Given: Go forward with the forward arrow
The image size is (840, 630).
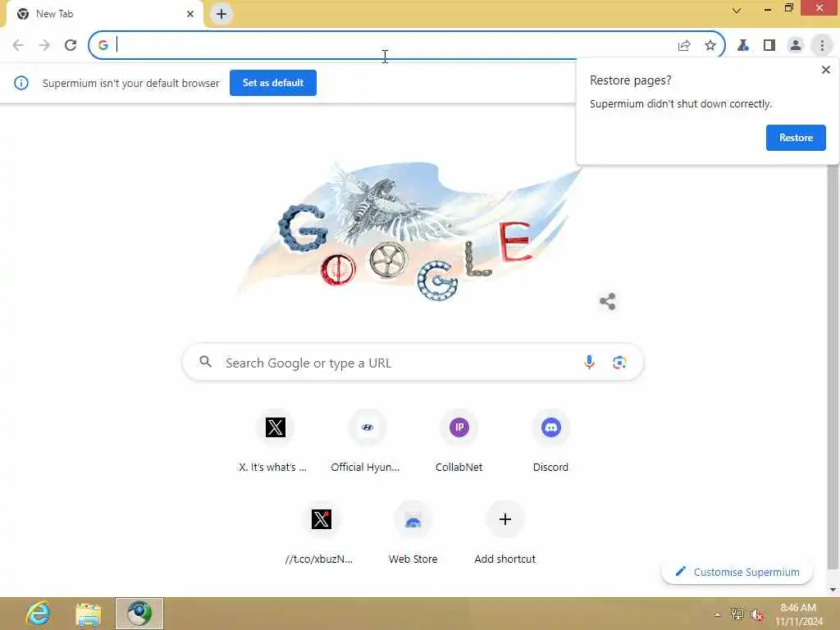Looking at the screenshot, I should 44,45.
